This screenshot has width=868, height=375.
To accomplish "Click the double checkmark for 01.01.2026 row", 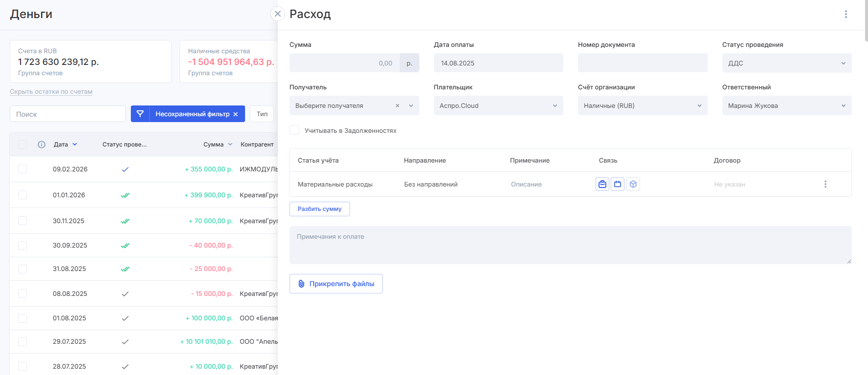I will [125, 195].
